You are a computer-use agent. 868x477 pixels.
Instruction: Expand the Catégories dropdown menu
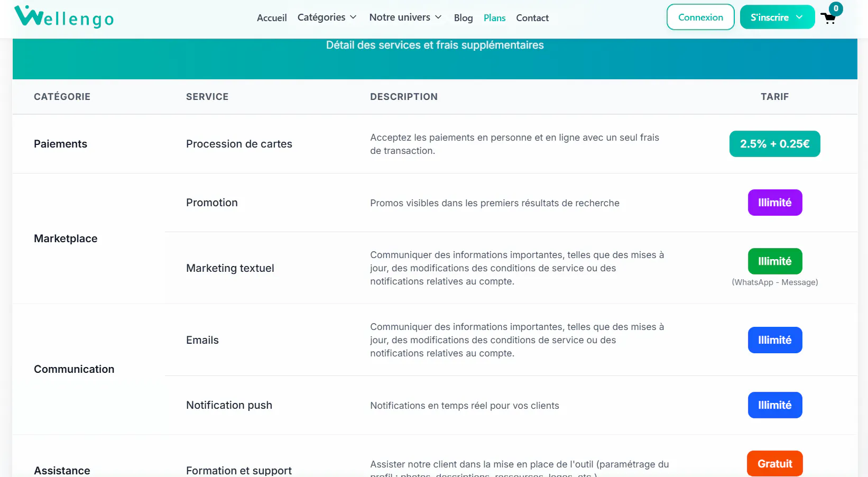tap(327, 17)
